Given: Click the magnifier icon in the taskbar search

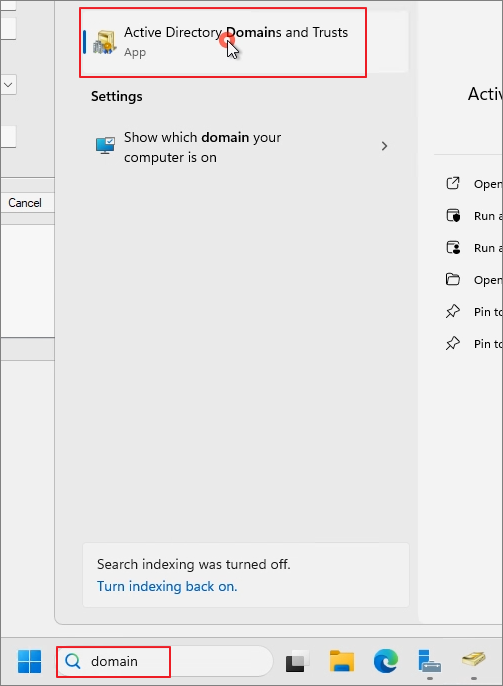Looking at the screenshot, I should tap(73, 661).
